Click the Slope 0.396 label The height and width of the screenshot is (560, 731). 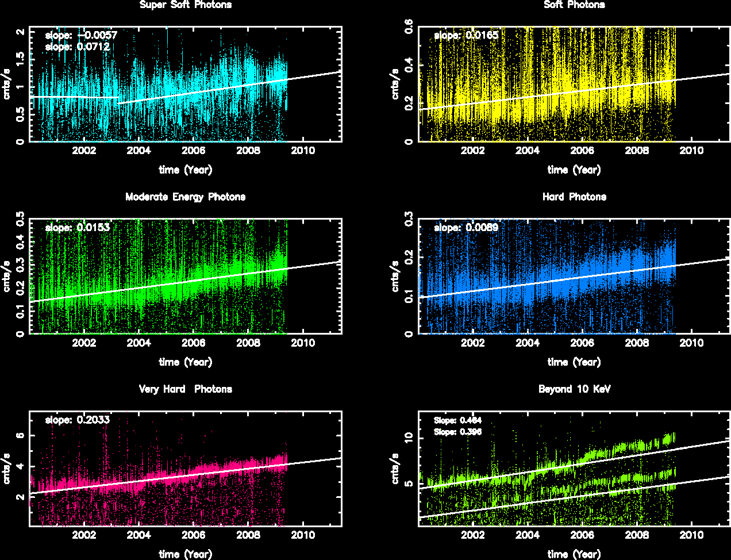(457, 432)
